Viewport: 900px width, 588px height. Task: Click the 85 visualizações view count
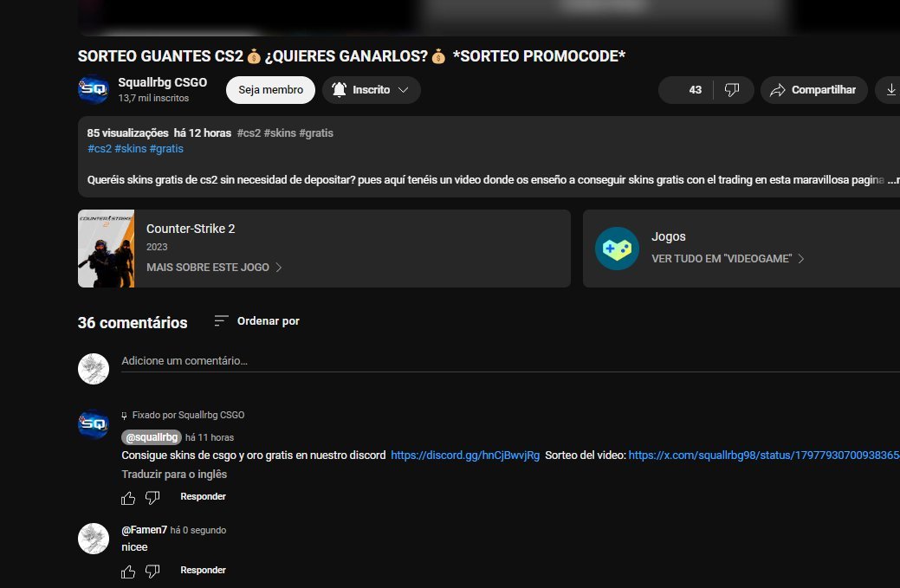(127, 133)
